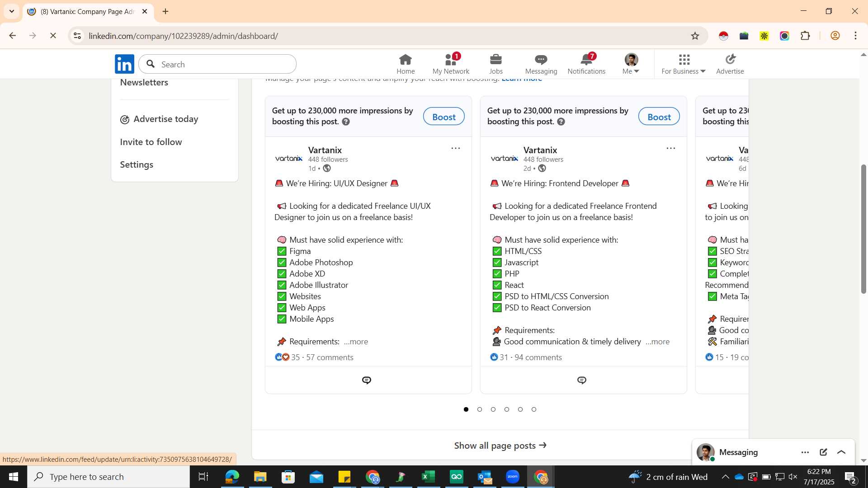Open Newsletters in sidebar

144,83
